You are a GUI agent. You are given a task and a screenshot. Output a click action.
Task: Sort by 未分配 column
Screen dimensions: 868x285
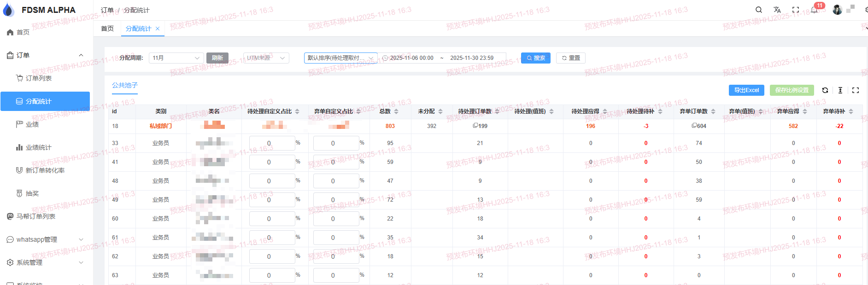(440, 111)
